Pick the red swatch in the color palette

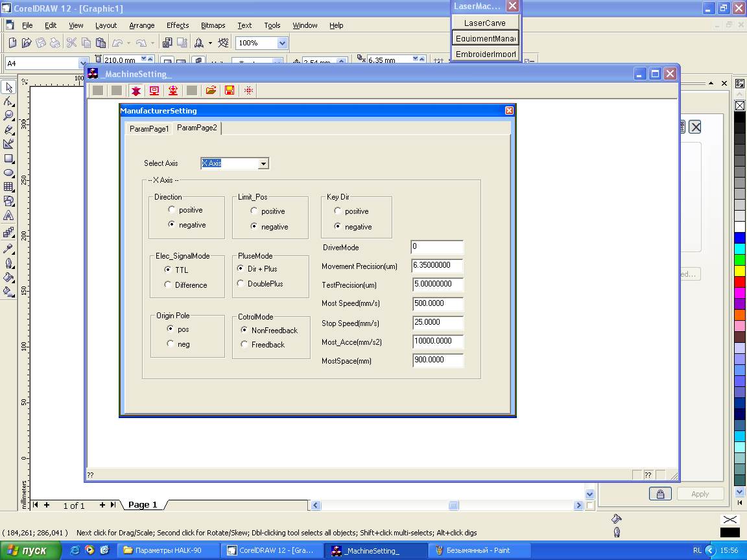(x=740, y=282)
